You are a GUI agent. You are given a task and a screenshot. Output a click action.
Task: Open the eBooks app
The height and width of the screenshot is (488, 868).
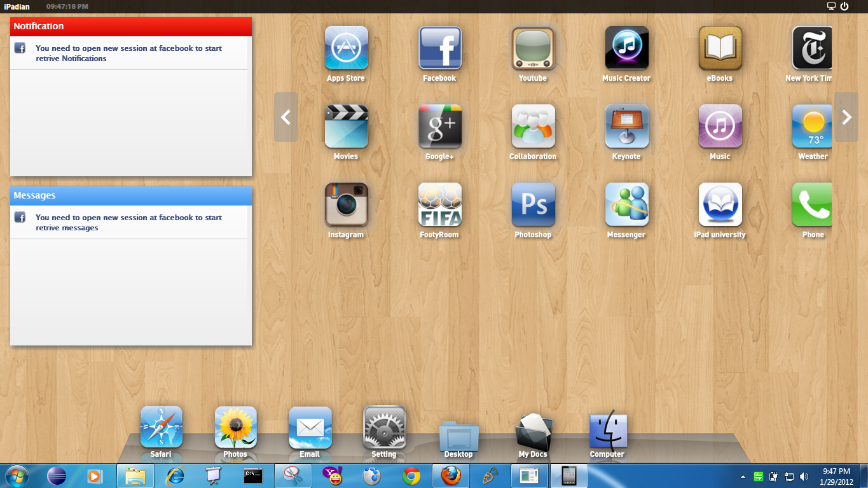point(720,48)
